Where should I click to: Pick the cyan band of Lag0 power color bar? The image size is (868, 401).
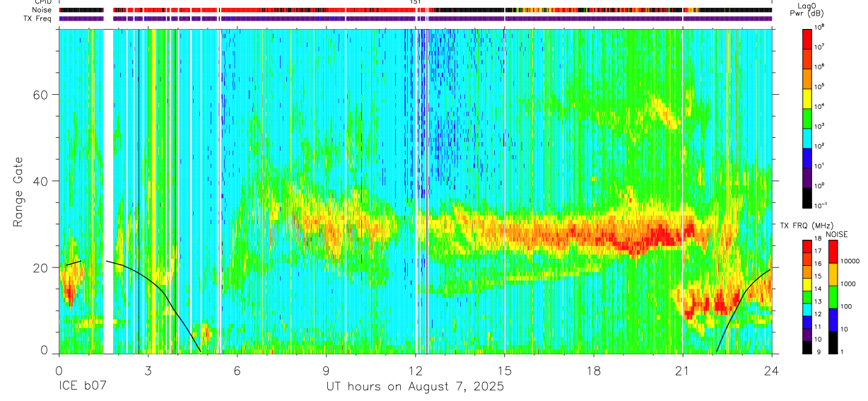[x=807, y=136]
